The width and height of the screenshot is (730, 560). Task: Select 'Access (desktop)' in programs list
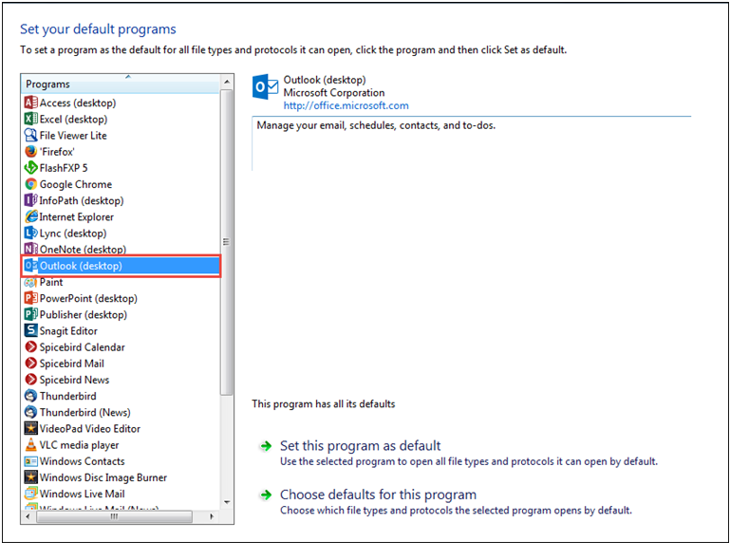tap(77, 103)
